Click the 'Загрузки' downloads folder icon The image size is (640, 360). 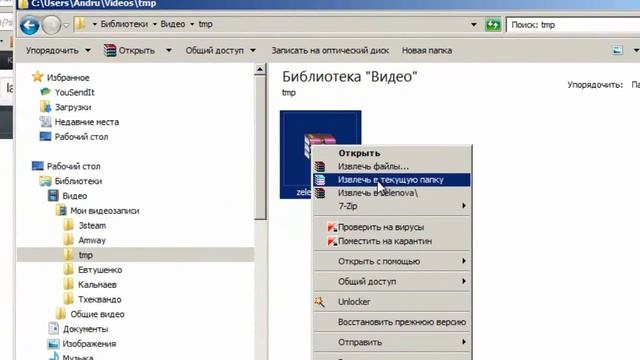[x=45, y=107]
